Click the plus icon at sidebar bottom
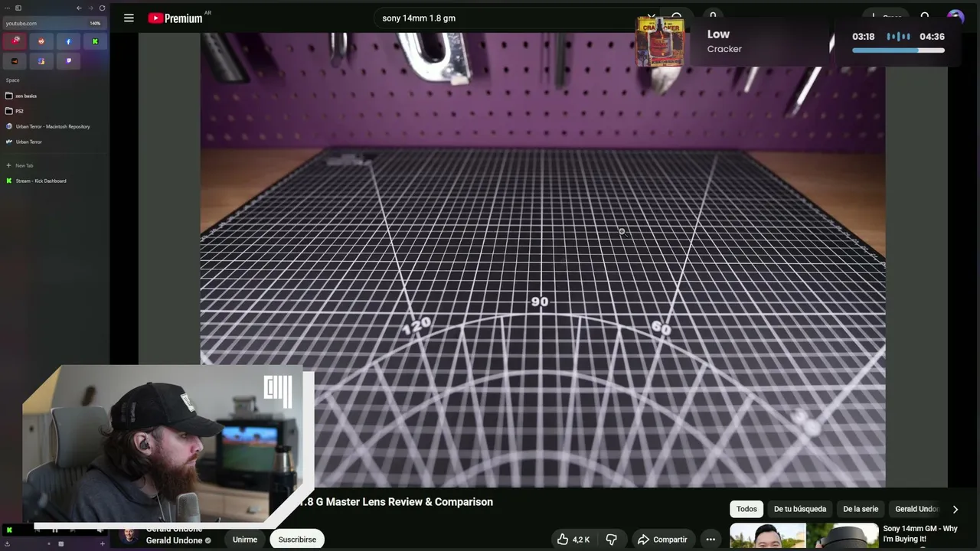 tap(102, 544)
